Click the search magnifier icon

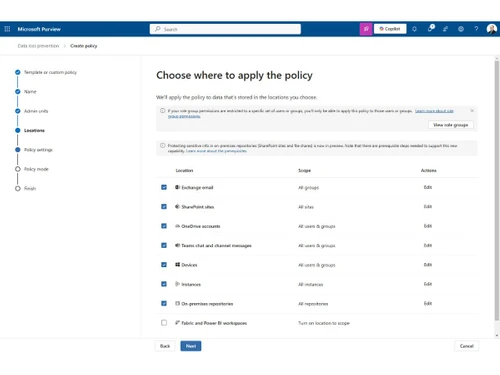[158, 29]
